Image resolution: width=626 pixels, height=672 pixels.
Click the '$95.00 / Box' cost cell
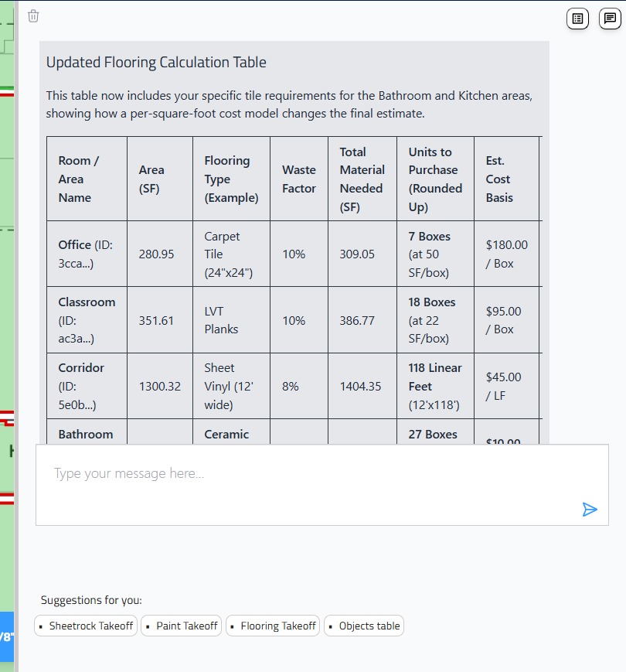tap(503, 320)
